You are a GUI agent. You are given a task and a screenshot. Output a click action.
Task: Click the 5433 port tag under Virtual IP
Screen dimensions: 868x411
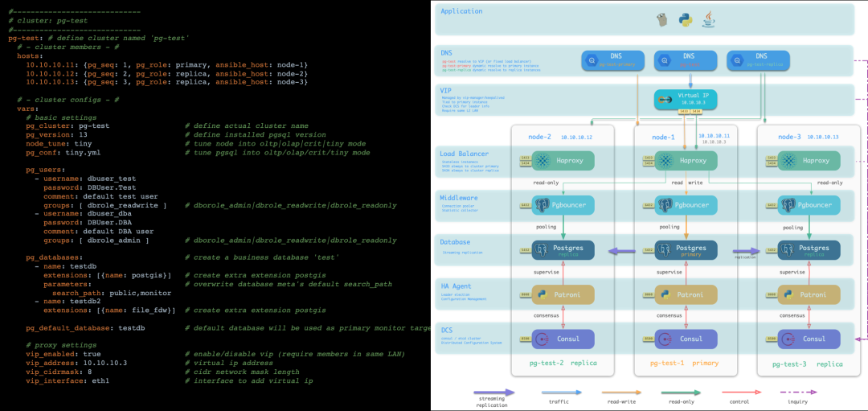point(684,112)
